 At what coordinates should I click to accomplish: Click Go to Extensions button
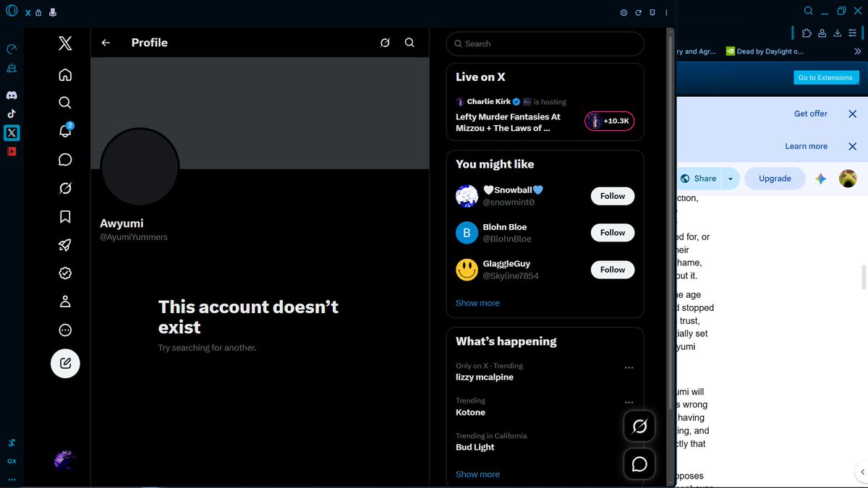pos(825,77)
